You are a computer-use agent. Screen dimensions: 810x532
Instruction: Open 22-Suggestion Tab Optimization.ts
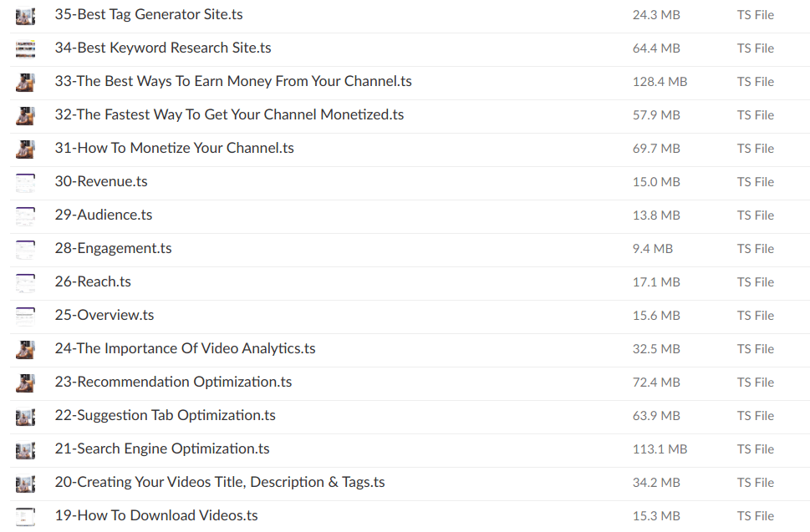tap(166, 415)
